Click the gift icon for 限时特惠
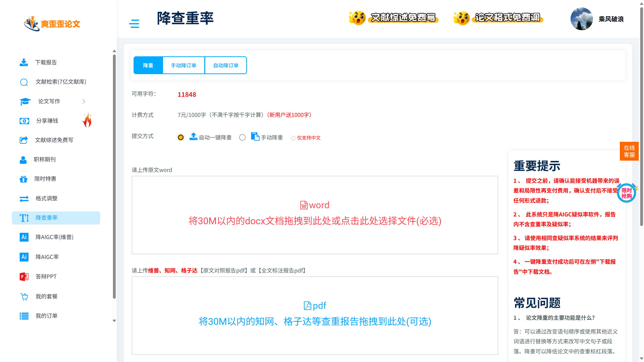 [x=24, y=179]
